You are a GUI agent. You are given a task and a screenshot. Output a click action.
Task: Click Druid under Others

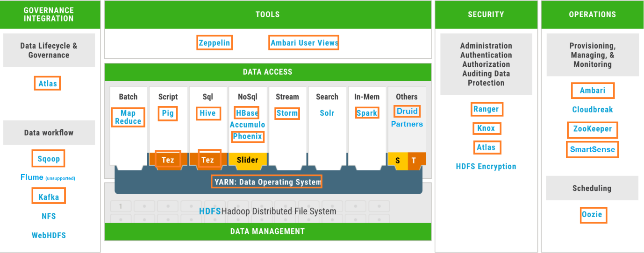[x=407, y=111]
